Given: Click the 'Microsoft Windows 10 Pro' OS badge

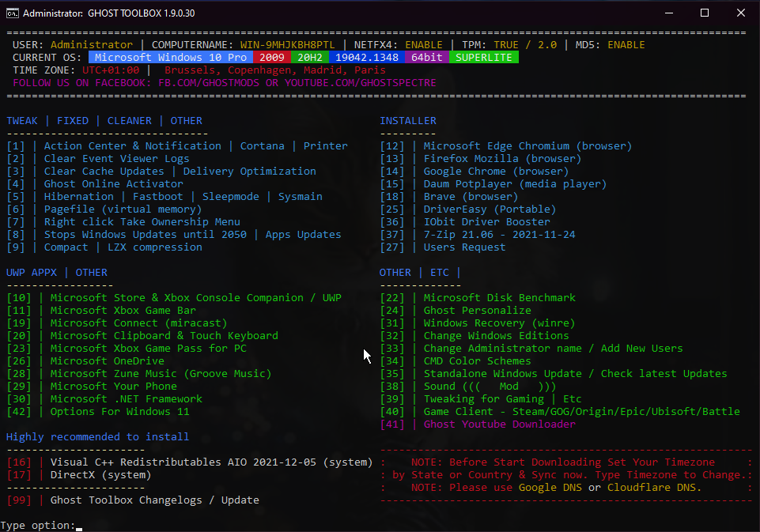Looking at the screenshot, I should 171,57.
